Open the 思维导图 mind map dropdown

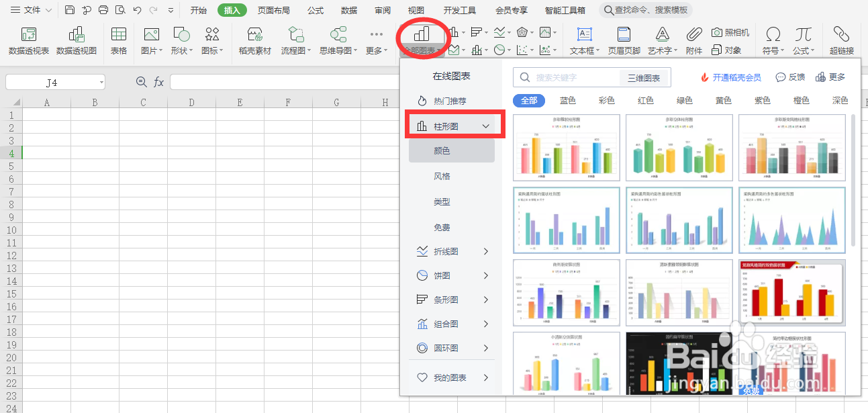(338, 50)
